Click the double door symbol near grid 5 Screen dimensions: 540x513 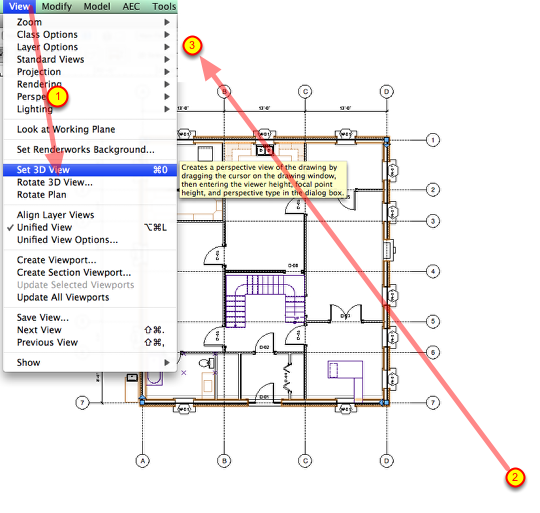point(346,313)
